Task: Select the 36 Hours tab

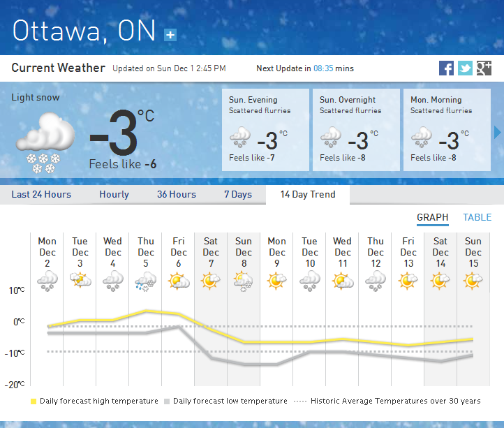Action: [x=177, y=194]
